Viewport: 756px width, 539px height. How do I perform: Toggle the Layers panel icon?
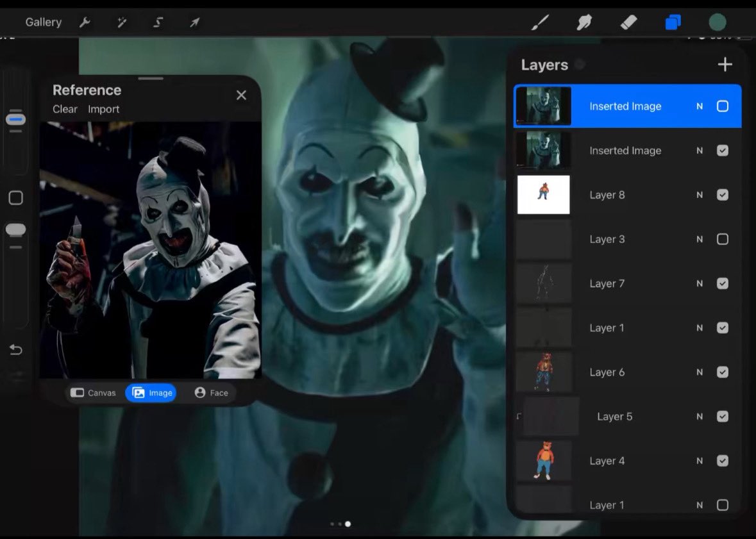(x=673, y=22)
